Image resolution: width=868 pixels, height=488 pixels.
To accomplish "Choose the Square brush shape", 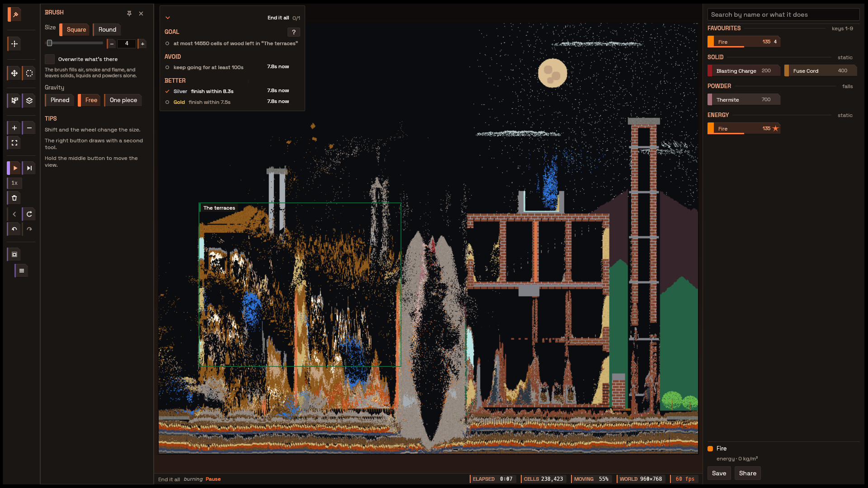I will [75, 29].
